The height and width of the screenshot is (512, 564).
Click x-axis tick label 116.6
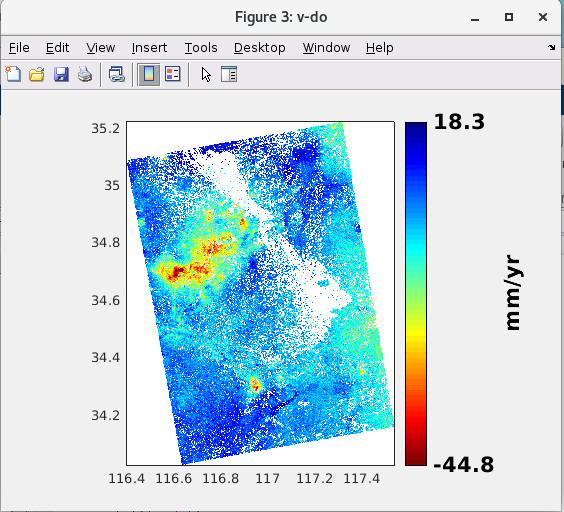pyautogui.click(x=174, y=479)
